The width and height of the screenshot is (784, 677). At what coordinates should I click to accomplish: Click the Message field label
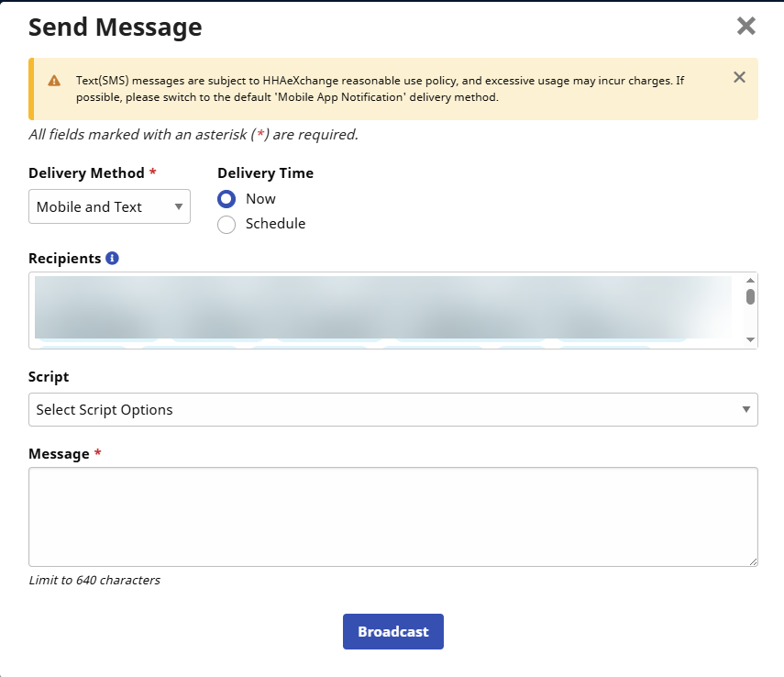(59, 454)
